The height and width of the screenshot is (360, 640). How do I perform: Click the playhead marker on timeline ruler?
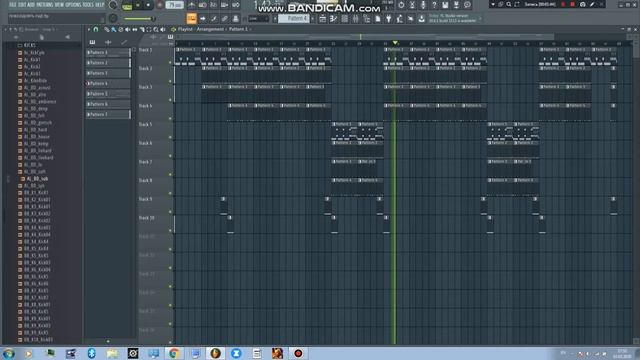coord(395,43)
